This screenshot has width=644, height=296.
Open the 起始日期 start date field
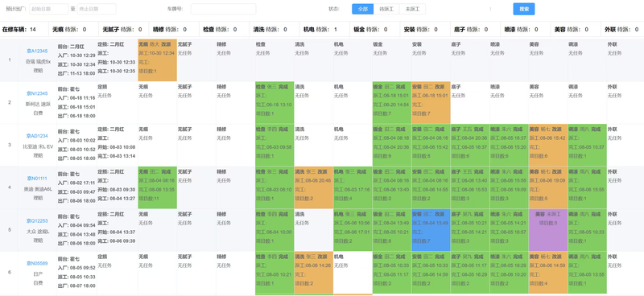coord(49,9)
